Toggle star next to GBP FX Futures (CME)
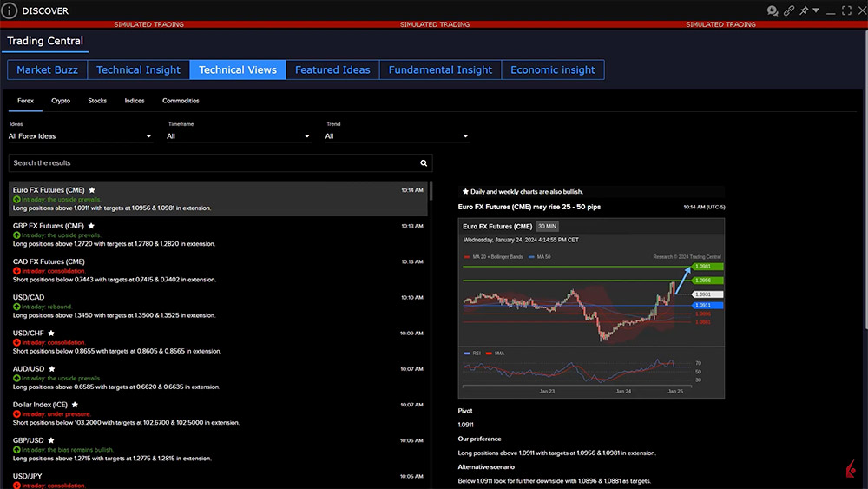The image size is (868, 489). 91,226
